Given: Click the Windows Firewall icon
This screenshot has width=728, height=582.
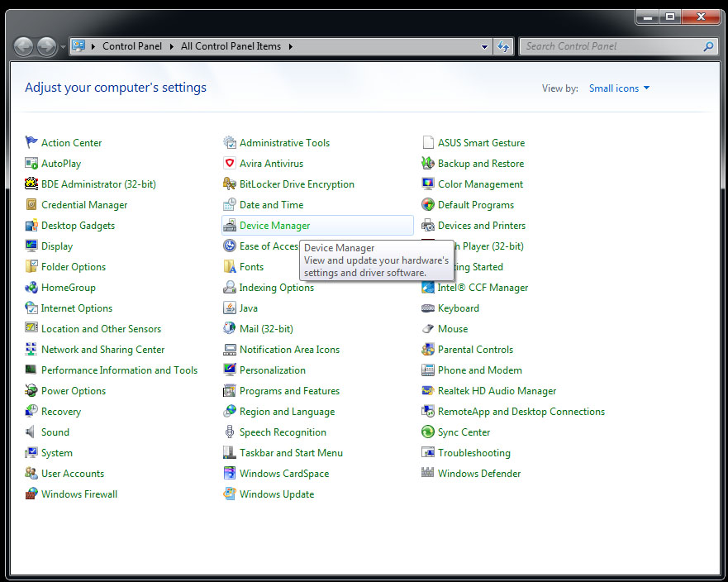Looking at the screenshot, I should coord(31,494).
